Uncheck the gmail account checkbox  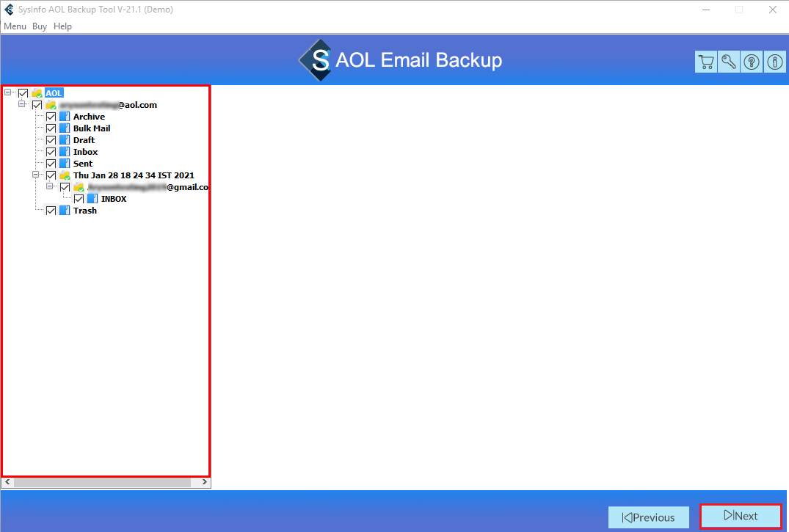coord(65,187)
